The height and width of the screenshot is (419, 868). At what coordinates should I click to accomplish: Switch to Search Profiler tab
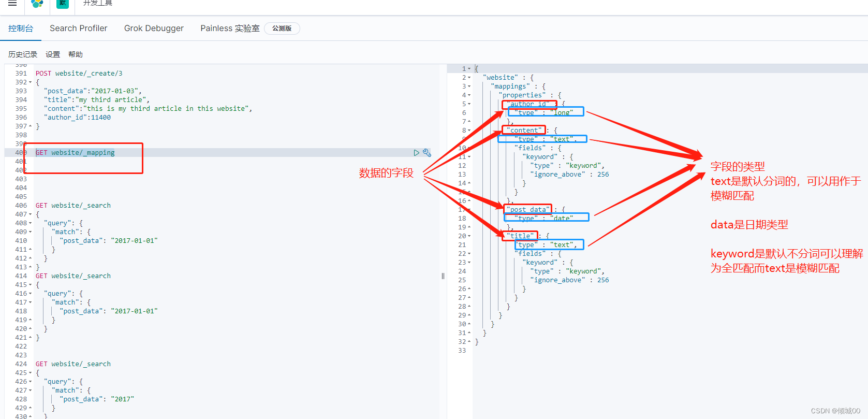click(79, 28)
